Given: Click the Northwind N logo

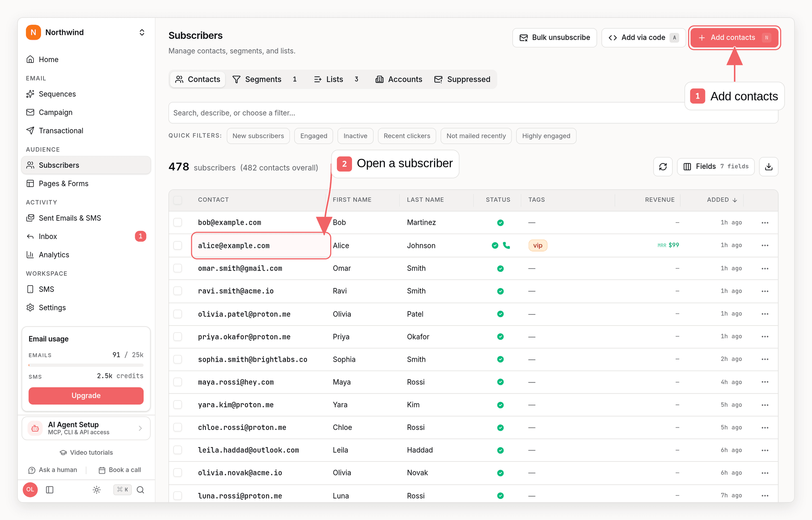Looking at the screenshot, I should pyautogui.click(x=33, y=32).
